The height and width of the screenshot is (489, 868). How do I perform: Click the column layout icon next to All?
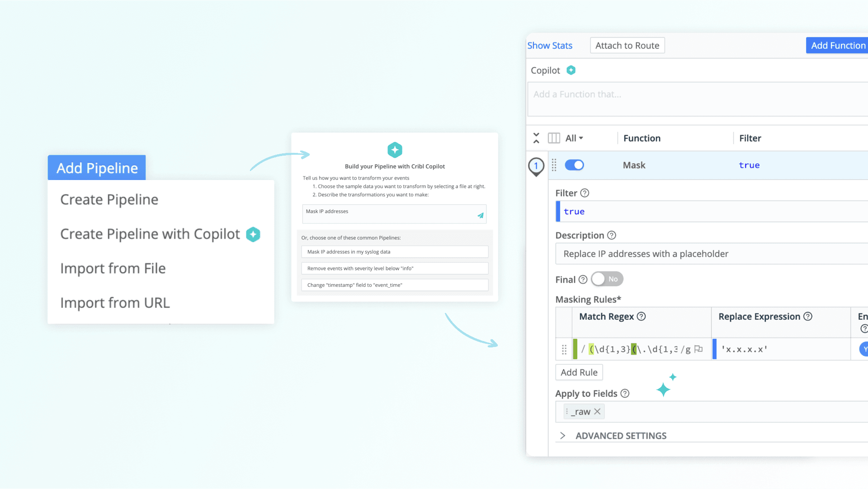coord(554,138)
